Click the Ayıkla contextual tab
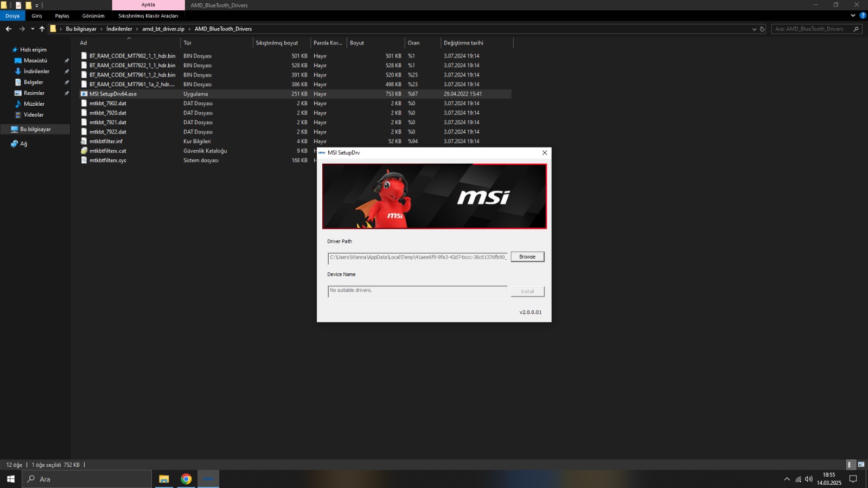The image size is (868, 488). (148, 5)
